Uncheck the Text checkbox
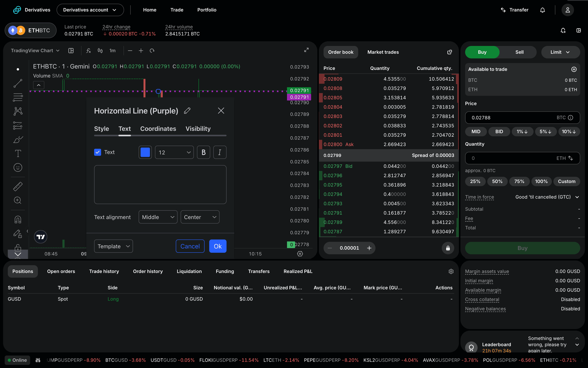588x368 pixels. [97, 152]
